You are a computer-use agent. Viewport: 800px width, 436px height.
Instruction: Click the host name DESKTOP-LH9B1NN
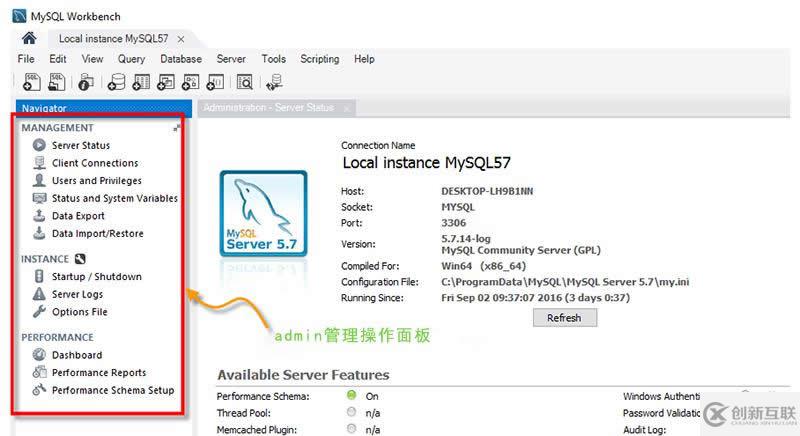coord(487,191)
